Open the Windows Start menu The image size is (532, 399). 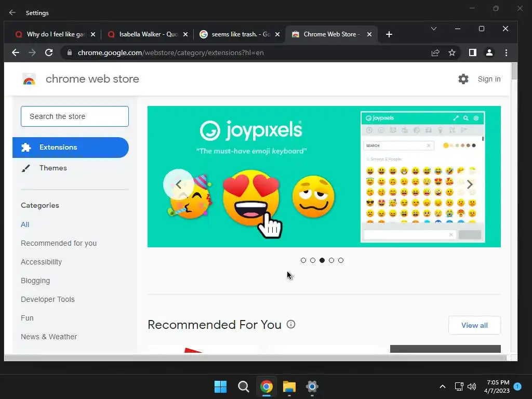[x=220, y=387]
